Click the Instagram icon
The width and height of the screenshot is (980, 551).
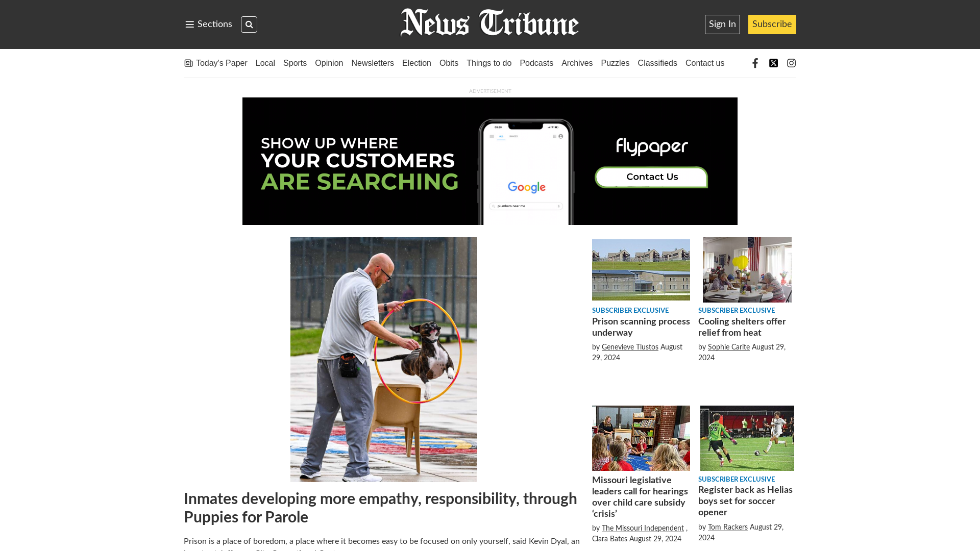tap(792, 63)
